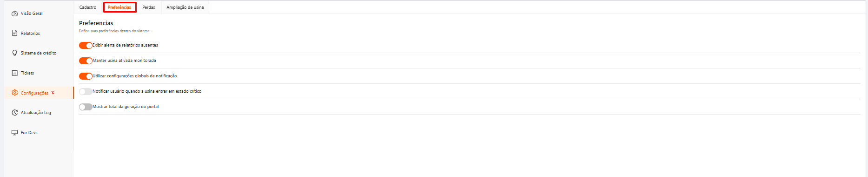Go to Ampliação de usina tab
This screenshot has width=868, height=177.
[x=185, y=7]
